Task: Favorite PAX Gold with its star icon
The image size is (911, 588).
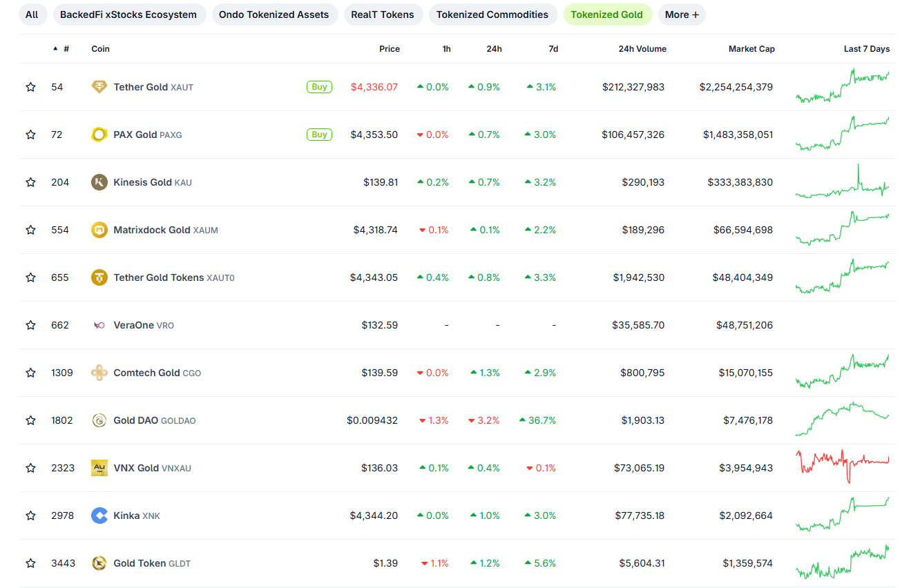Action: point(30,135)
